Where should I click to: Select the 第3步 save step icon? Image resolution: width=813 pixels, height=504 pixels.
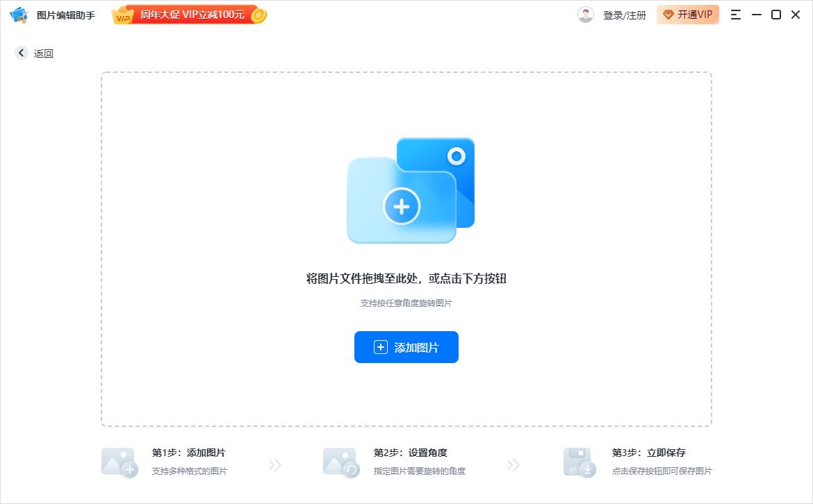pyautogui.click(x=580, y=462)
